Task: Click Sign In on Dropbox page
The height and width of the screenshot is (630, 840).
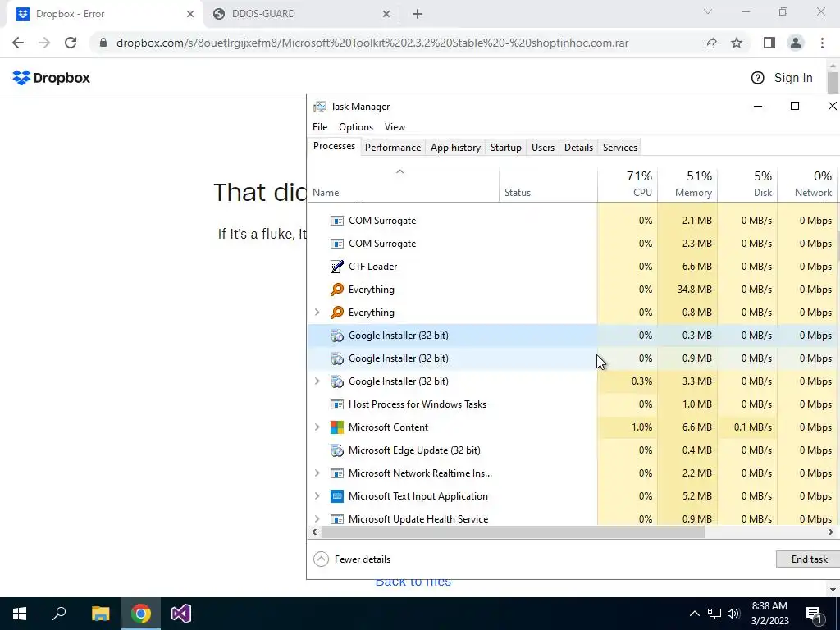Action: tap(793, 78)
